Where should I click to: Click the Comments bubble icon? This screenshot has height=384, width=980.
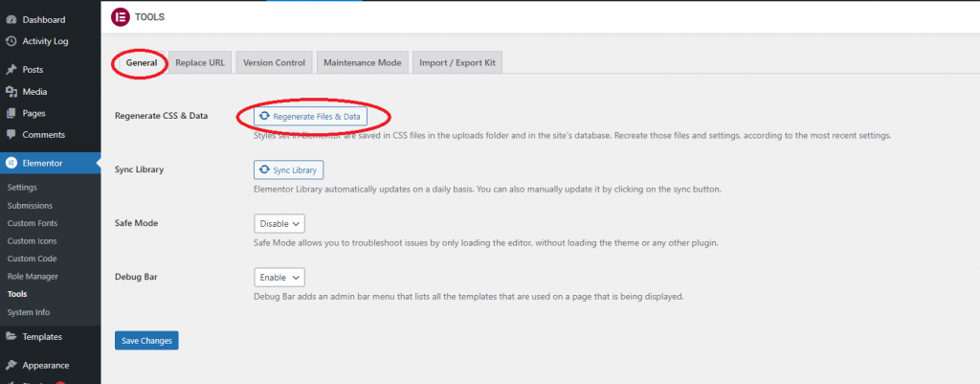click(11, 135)
